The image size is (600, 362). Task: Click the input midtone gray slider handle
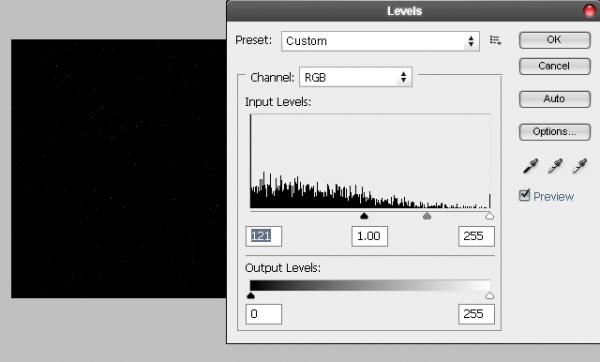427,216
